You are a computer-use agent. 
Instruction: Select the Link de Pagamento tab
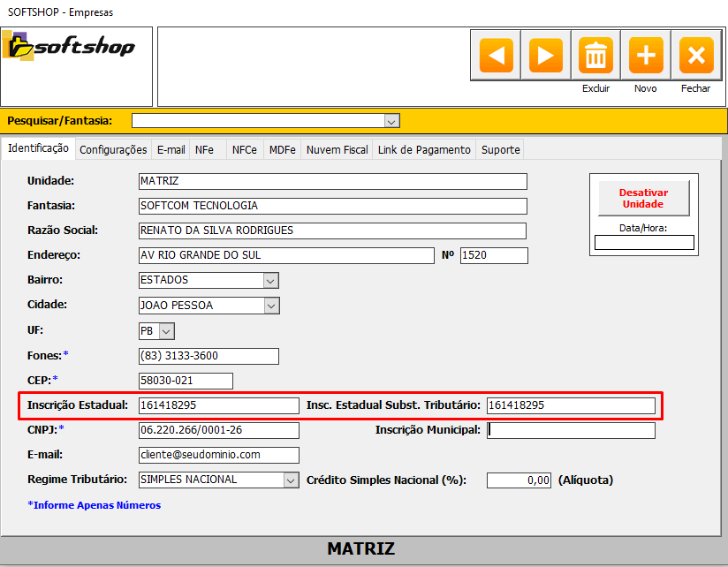coord(424,150)
